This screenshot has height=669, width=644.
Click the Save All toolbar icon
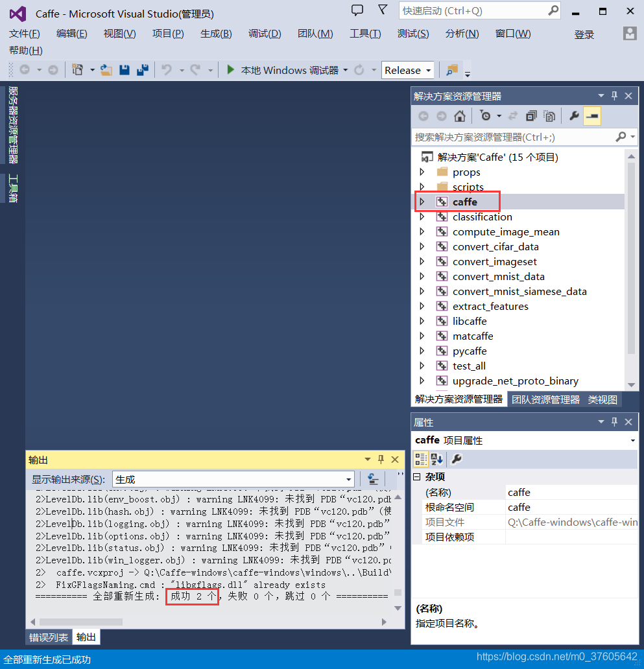pyautogui.click(x=143, y=69)
